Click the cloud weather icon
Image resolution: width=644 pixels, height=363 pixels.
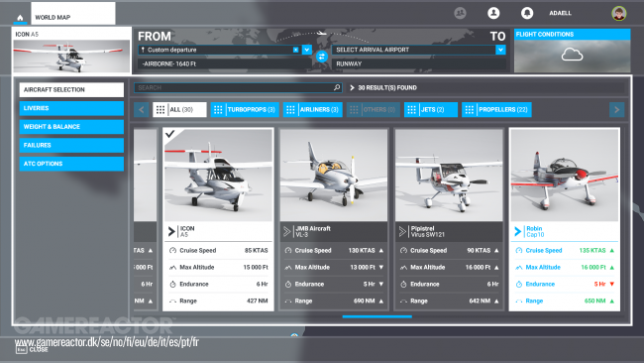(x=572, y=55)
